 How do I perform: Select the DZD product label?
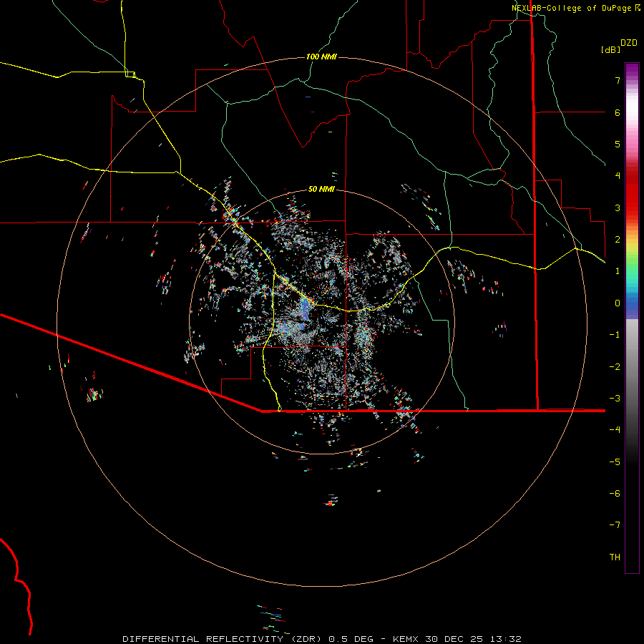[x=628, y=43]
